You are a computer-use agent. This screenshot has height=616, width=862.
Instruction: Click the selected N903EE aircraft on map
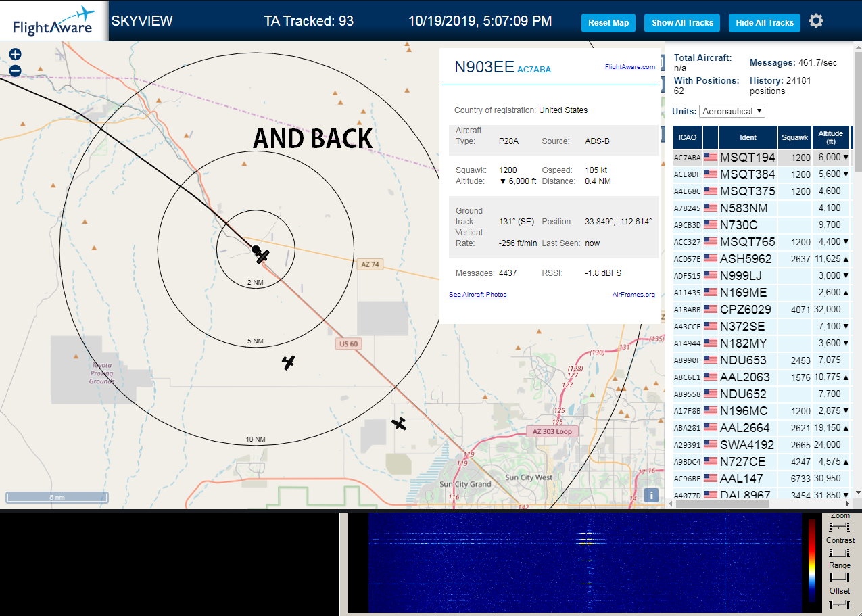point(262,256)
